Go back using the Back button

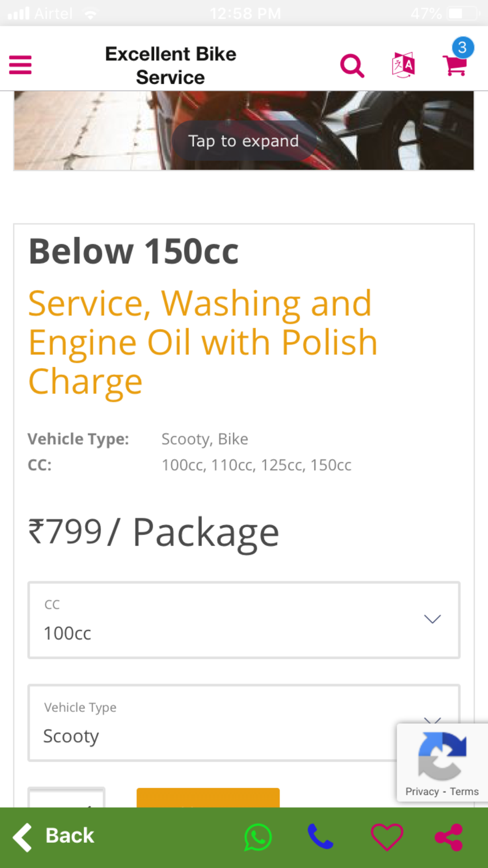click(x=53, y=837)
